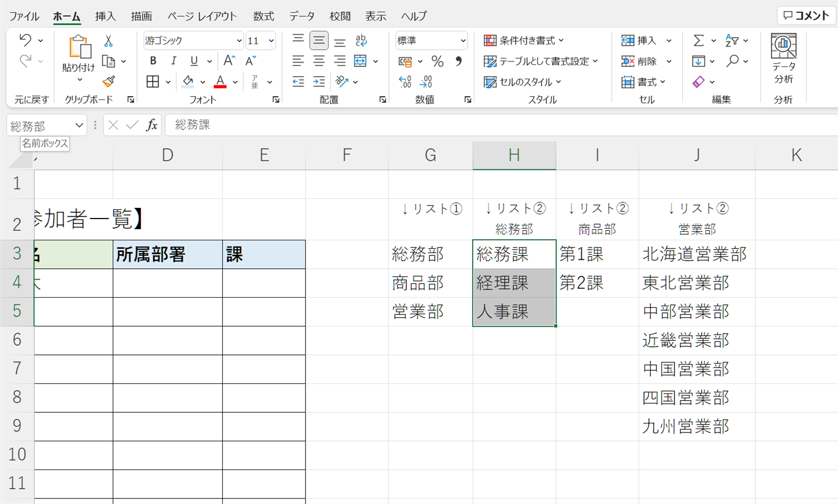Image resolution: width=838 pixels, height=504 pixels.
Task: Click the Undo arrow icon
Action: [25, 40]
